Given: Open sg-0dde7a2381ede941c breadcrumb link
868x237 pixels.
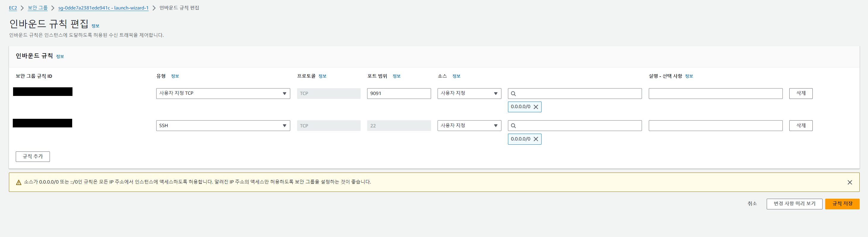Looking at the screenshot, I should pos(103,8).
